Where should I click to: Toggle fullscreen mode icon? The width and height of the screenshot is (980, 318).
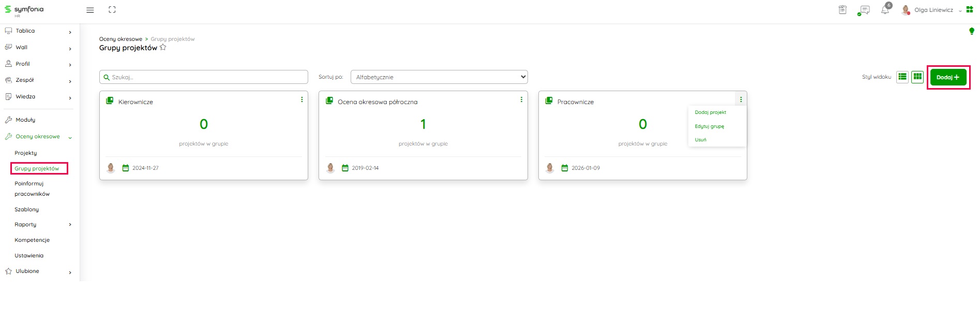(112, 10)
